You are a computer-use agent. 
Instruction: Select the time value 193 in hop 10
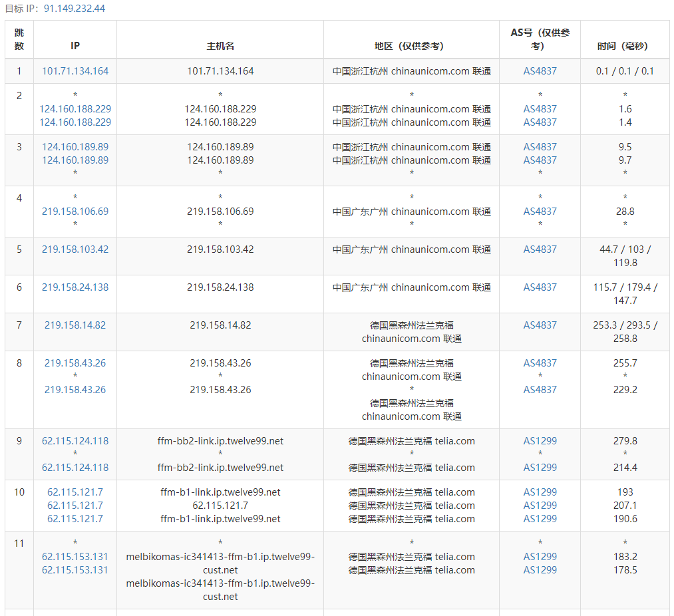625,492
